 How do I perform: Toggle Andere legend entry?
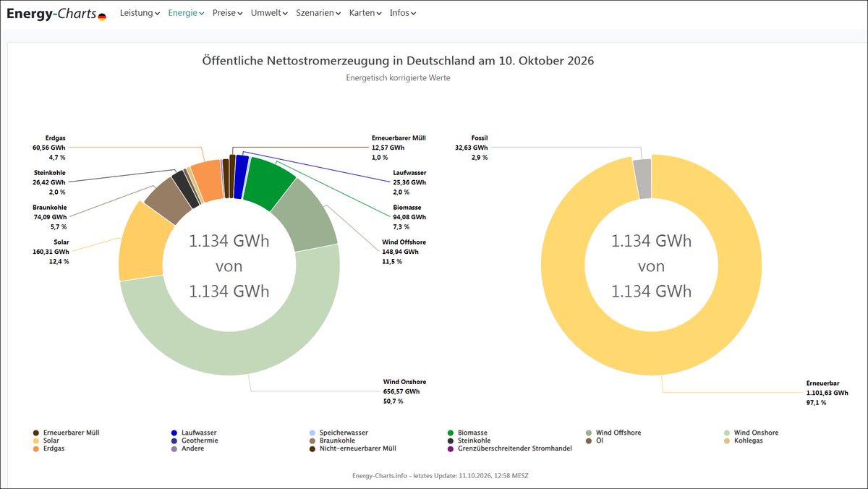[187, 448]
